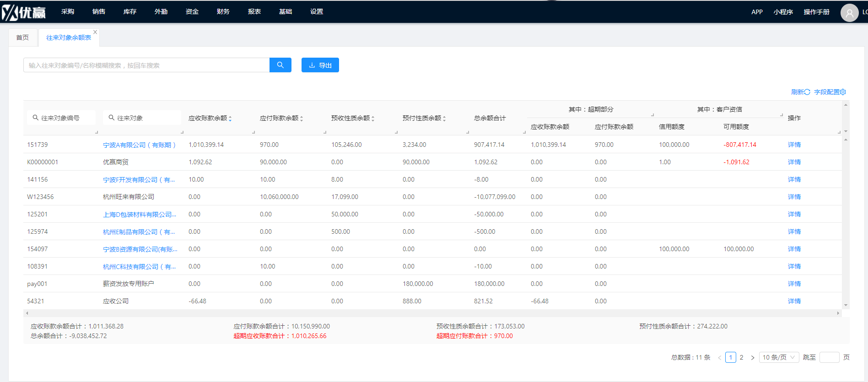Click the 总余额合计 column header
This screenshot has width=868, height=382.
[490, 118]
